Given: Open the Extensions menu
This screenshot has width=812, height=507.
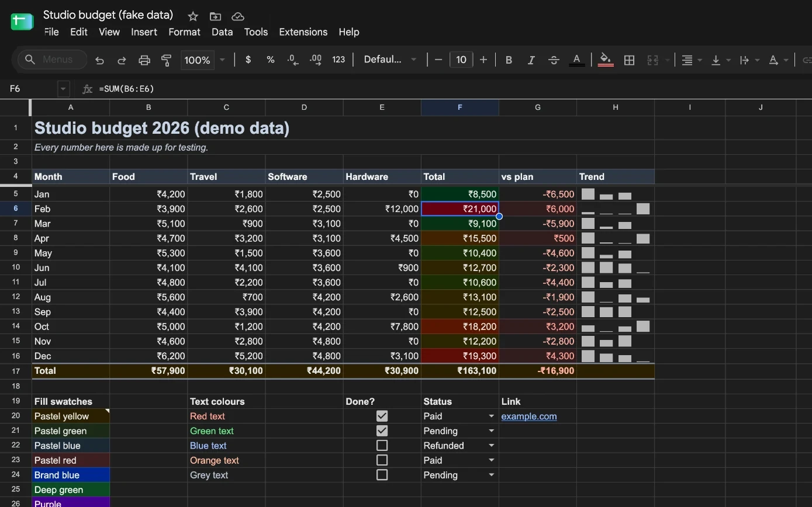Looking at the screenshot, I should click(x=303, y=32).
